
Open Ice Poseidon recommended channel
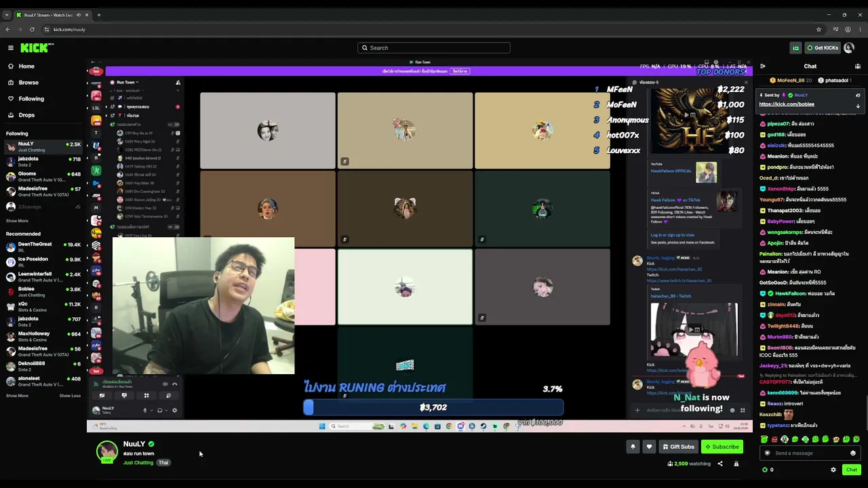point(43,262)
